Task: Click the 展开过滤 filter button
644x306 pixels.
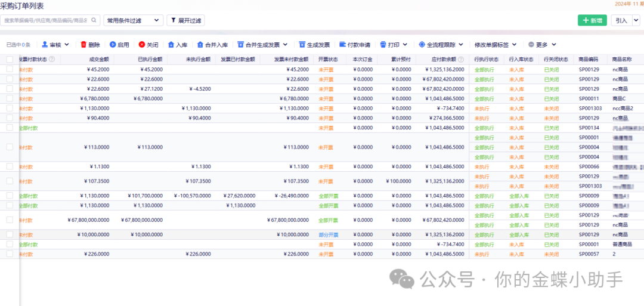Action: tap(185, 20)
